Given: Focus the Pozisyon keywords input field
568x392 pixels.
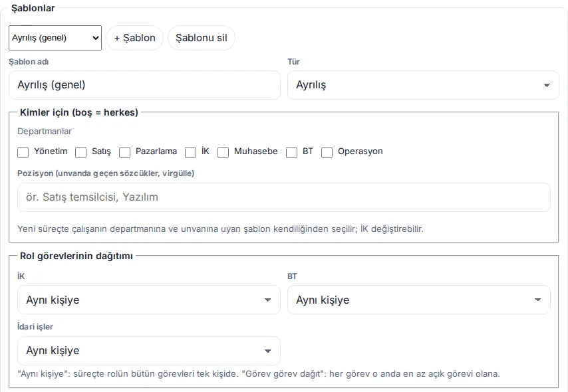Looking at the screenshot, I should tap(283, 197).
